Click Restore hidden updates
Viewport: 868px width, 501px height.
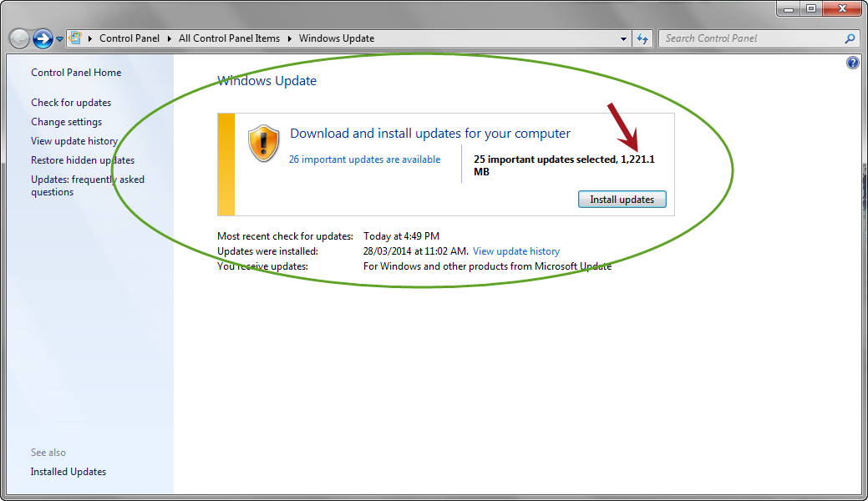tap(83, 160)
